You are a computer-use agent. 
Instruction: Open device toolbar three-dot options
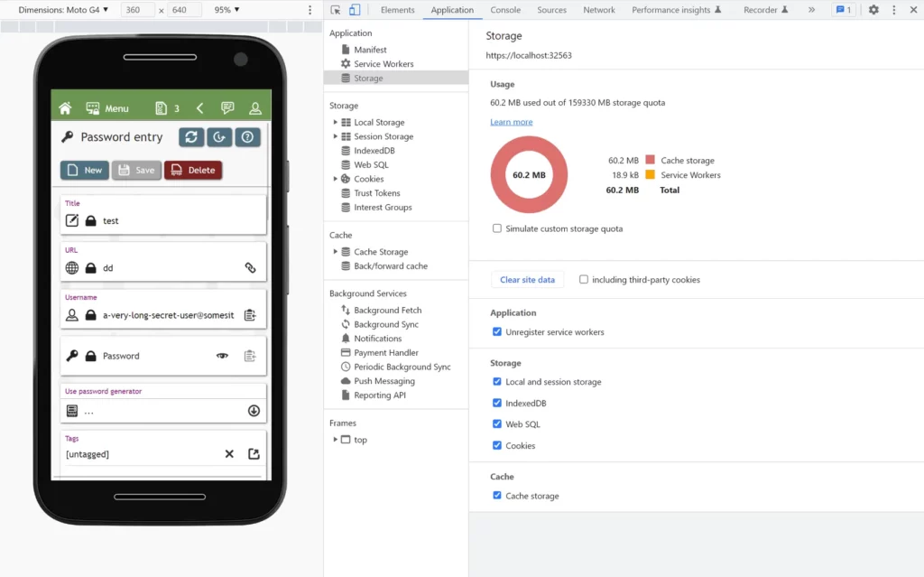pos(310,9)
